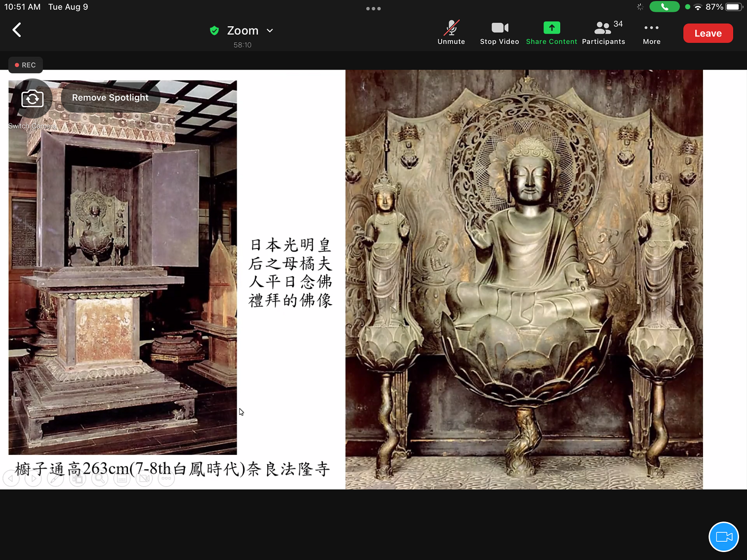Tap the back arrow in Zoom
The height and width of the screenshot is (560, 747).
17,30
